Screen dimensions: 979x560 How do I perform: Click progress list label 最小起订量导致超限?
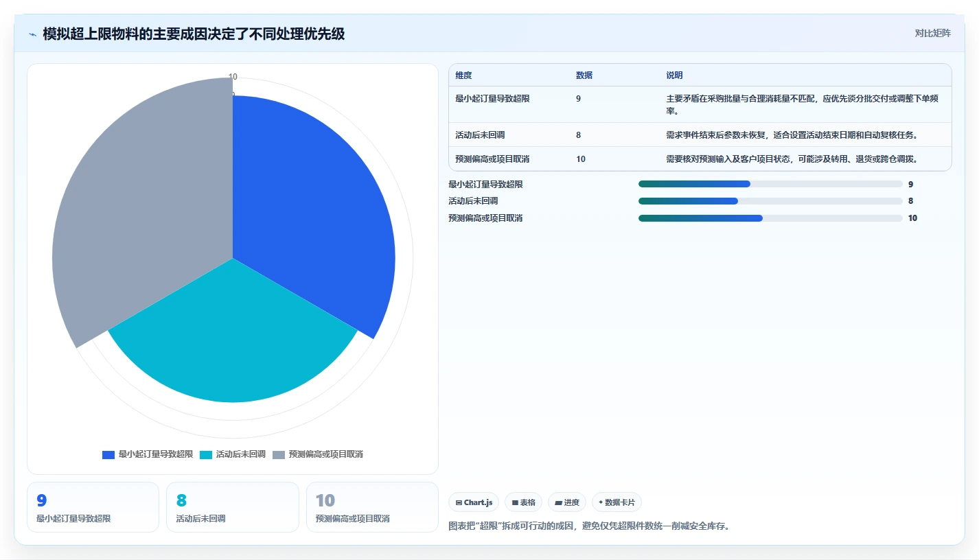485,185
